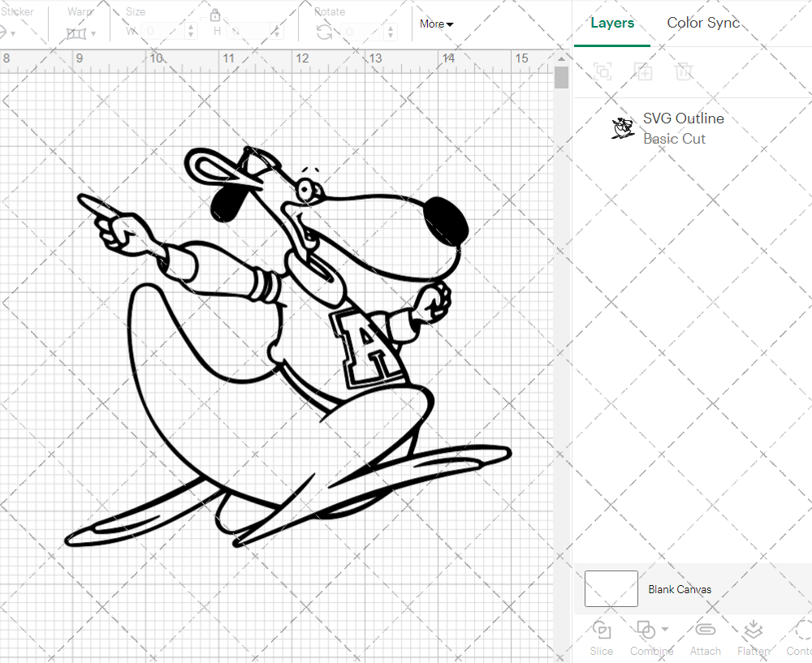The height and width of the screenshot is (663, 812).
Task: Expand the Combine dropdown arrow
Action: tap(665, 630)
